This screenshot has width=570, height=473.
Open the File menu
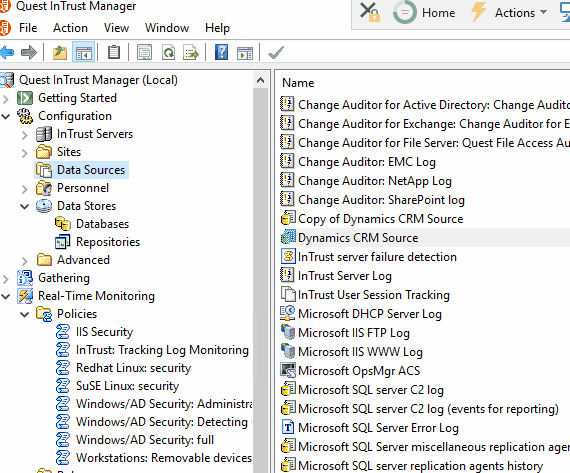click(28, 28)
